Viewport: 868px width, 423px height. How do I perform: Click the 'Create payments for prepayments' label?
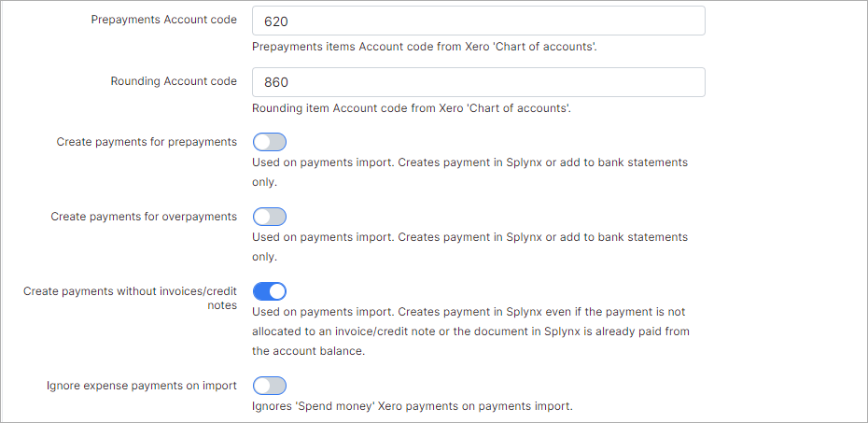pyautogui.click(x=147, y=142)
